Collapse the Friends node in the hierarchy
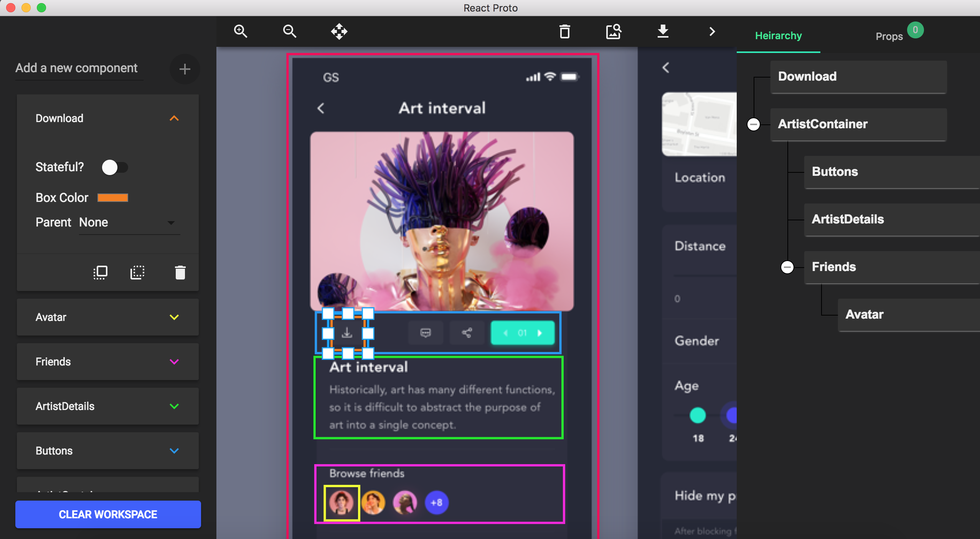Viewport: 980px width, 539px height. coord(787,267)
